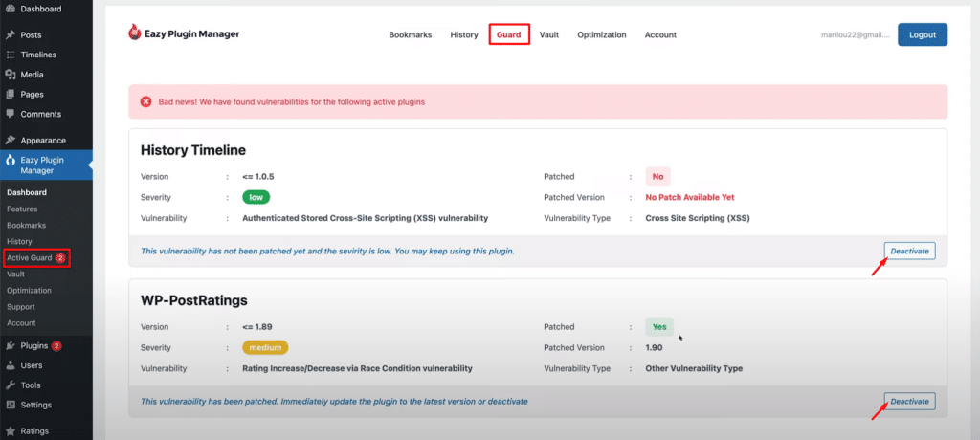This screenshot has height=440, width=980.
Task: Open the Bookmarks tab in header
Action: point(410,35)
